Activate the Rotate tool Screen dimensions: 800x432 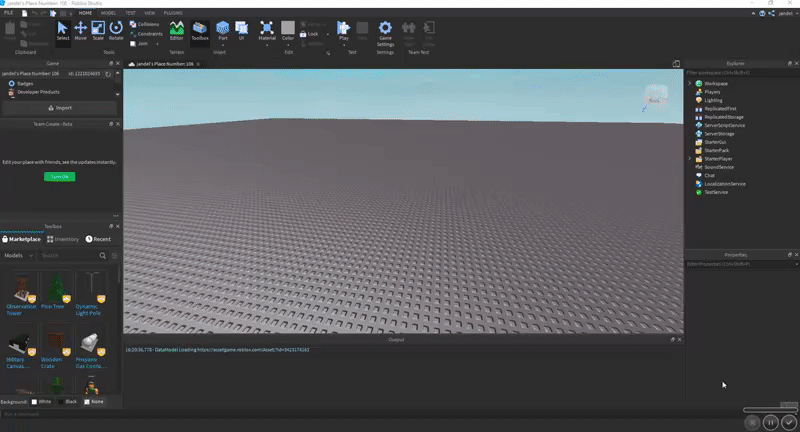click(x=116, y=31)
